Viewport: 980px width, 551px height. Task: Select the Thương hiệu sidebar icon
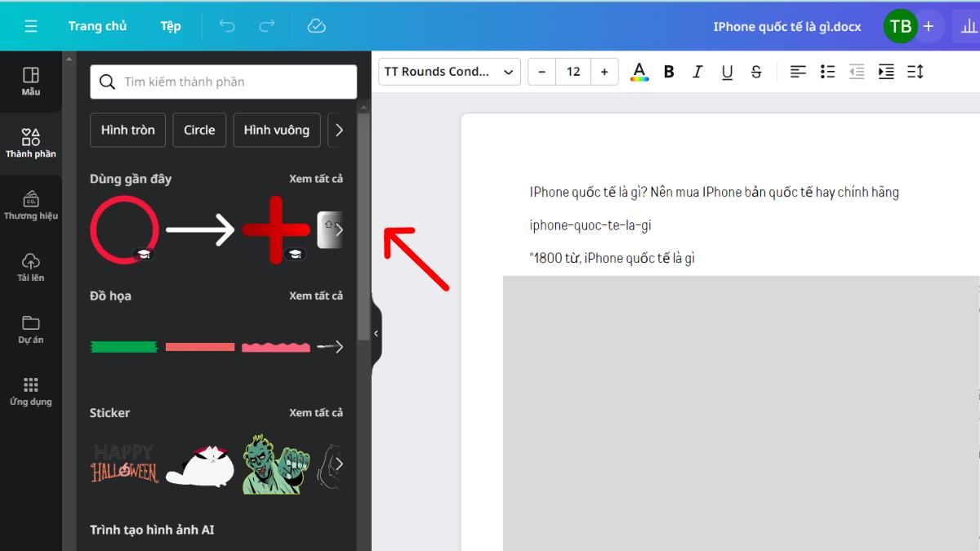(31, 204)
